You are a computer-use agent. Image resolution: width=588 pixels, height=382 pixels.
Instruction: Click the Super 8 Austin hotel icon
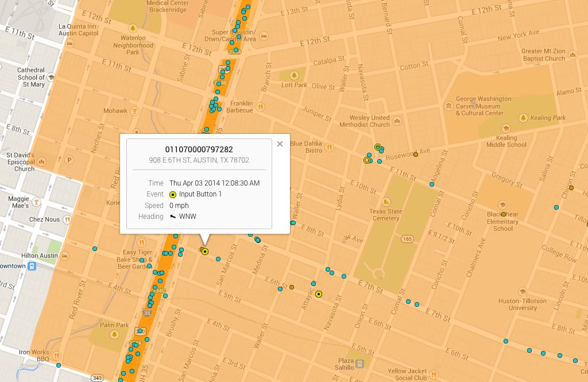264,36
